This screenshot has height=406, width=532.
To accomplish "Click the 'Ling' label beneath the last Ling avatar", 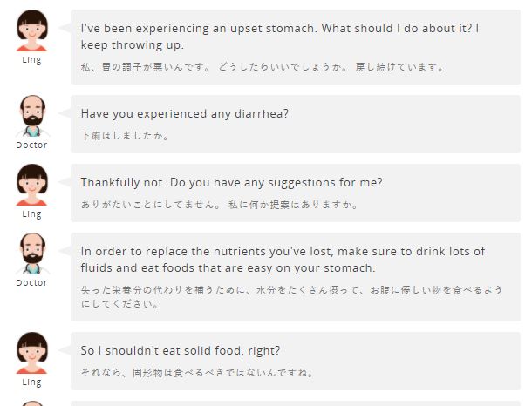I will point(31,382).
